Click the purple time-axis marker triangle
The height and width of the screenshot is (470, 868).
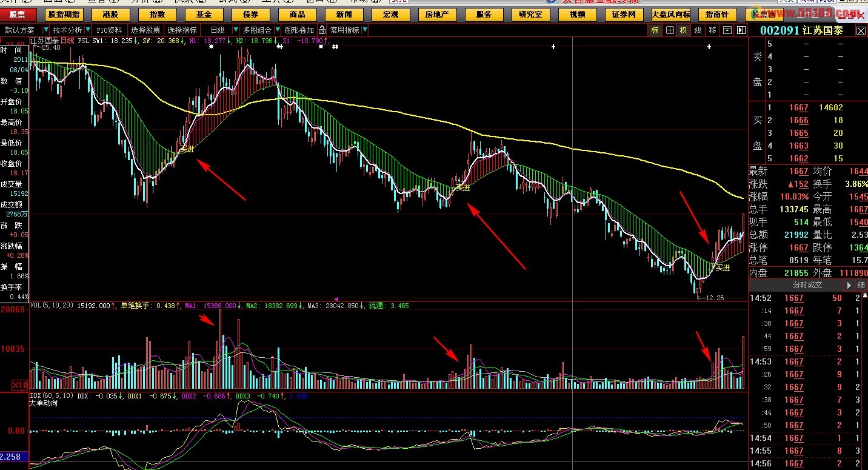[x=336, y=298]
